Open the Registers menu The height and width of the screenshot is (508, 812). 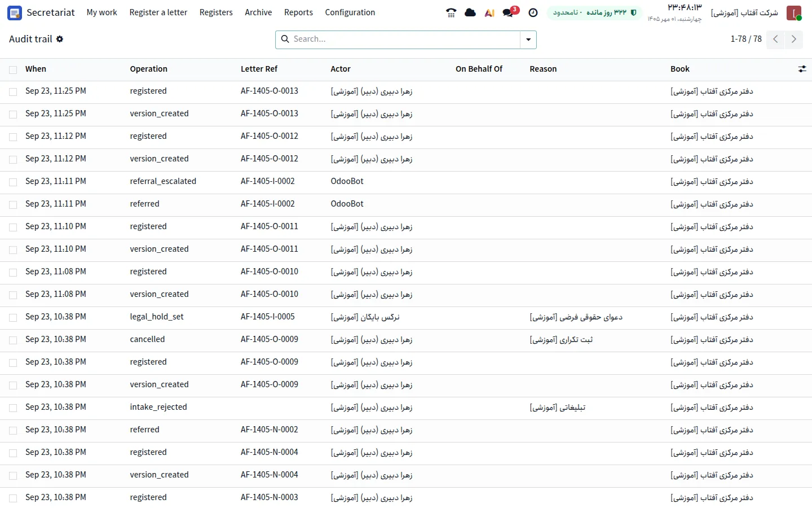click(x=216, y=12)
